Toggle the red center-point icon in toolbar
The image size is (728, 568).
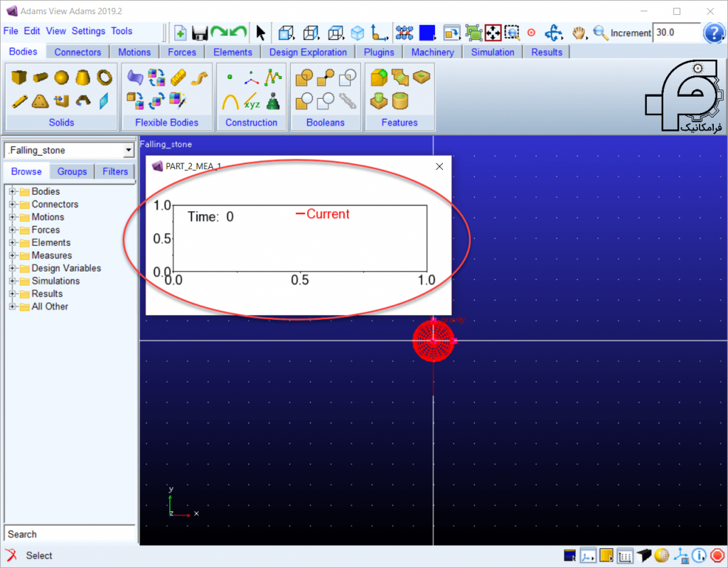(531, 33)
